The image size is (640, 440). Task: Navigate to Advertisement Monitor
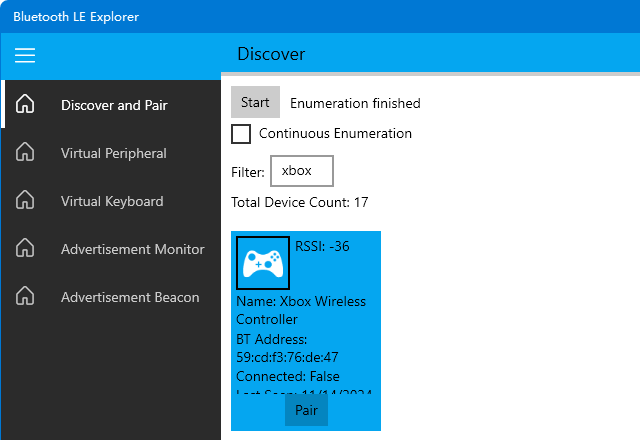tap(111, 249)
